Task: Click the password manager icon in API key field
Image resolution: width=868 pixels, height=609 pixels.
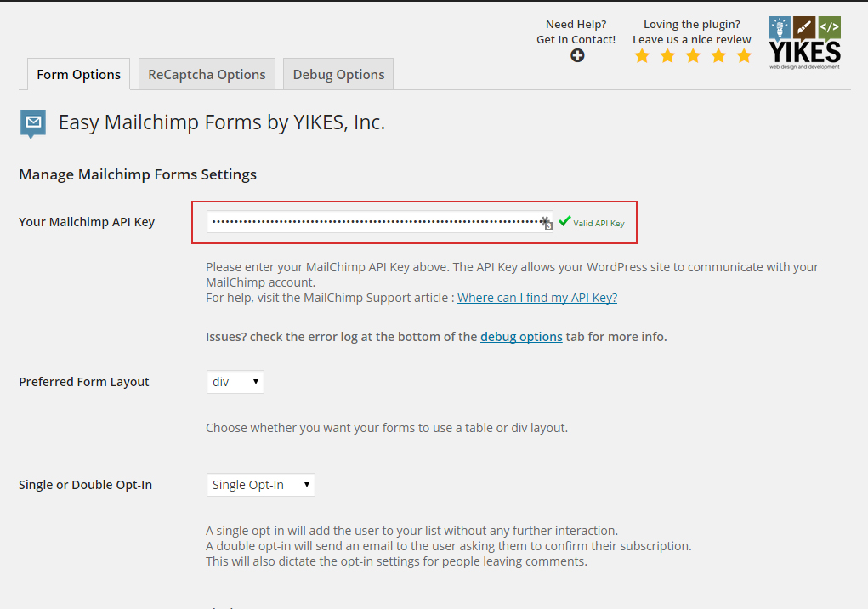Action: click(x=547, y=223)
